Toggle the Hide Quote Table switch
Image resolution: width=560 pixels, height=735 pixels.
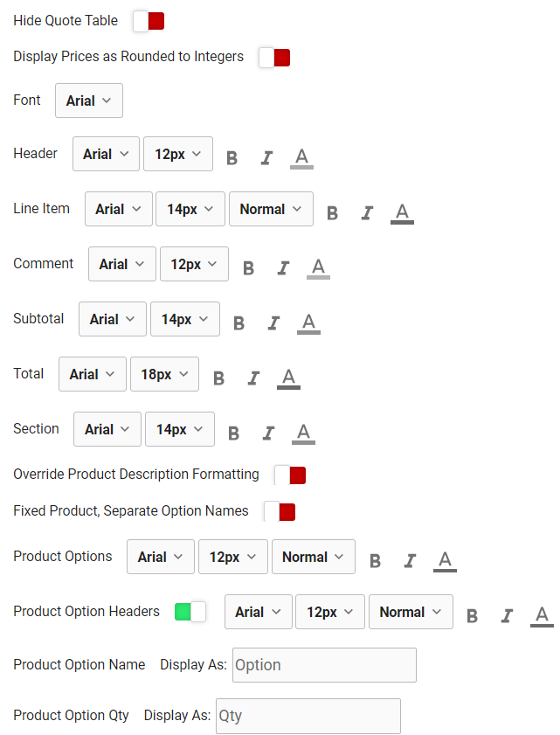pos(149,20)
